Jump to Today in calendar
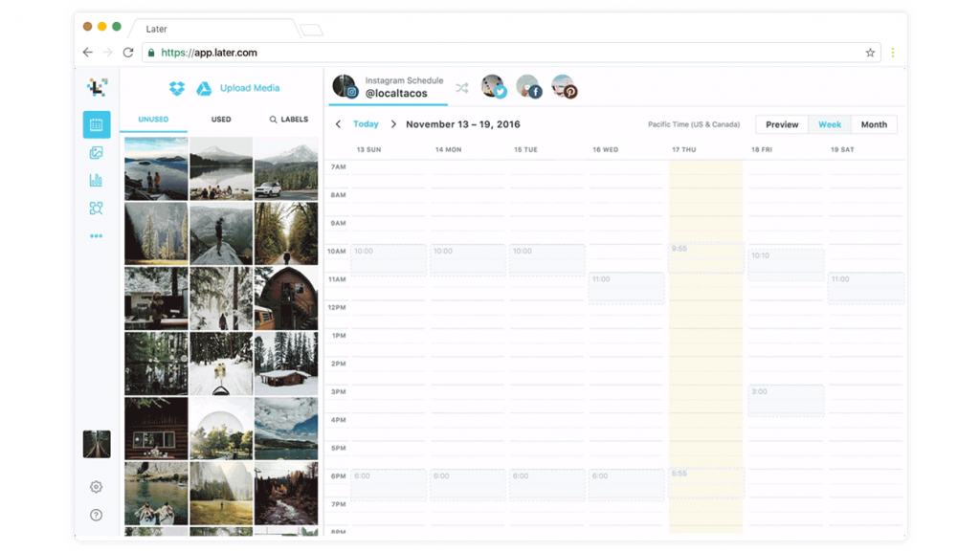Viewport: 980px width, 552px height. point(366,124)
